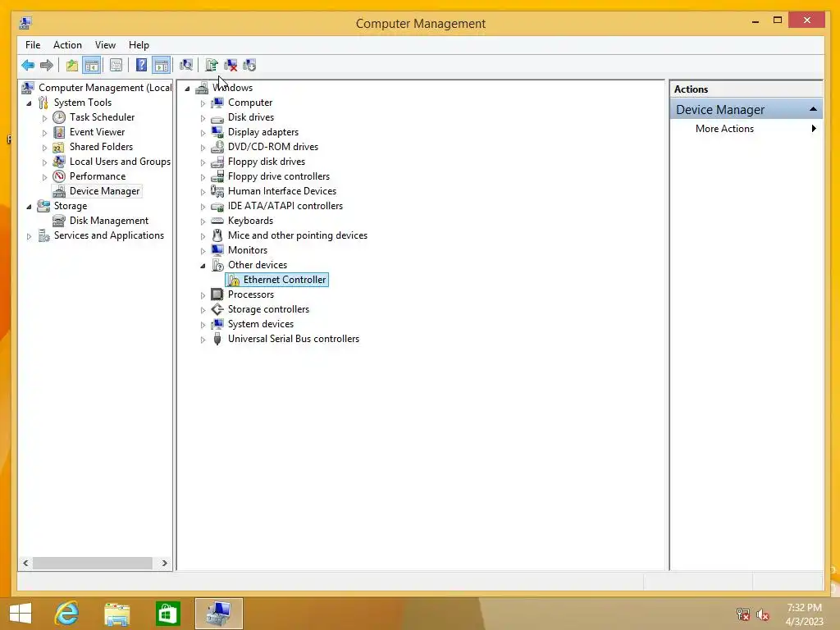Collapse the Device Manager actions section
This screenshot has width=840, height=630.
[813, 109]
